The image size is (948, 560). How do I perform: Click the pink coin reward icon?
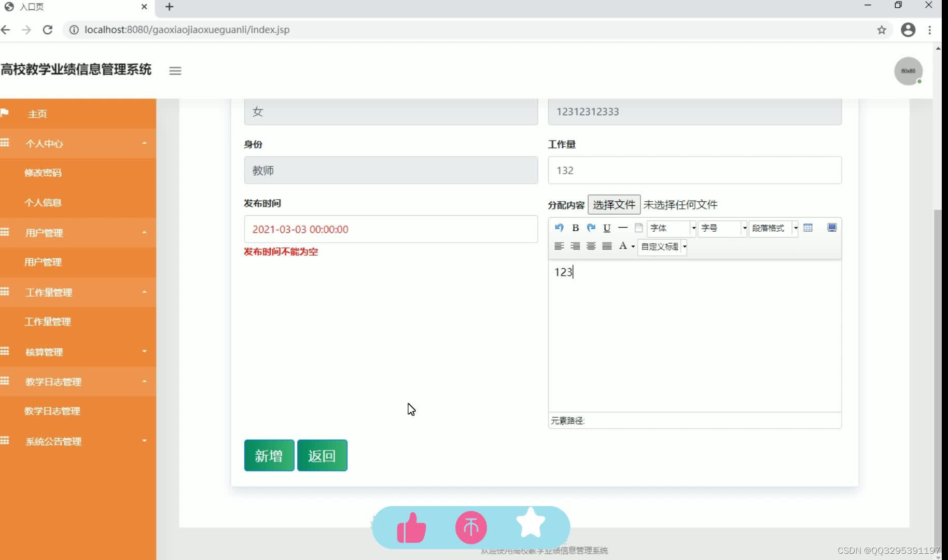pos(471,528)
